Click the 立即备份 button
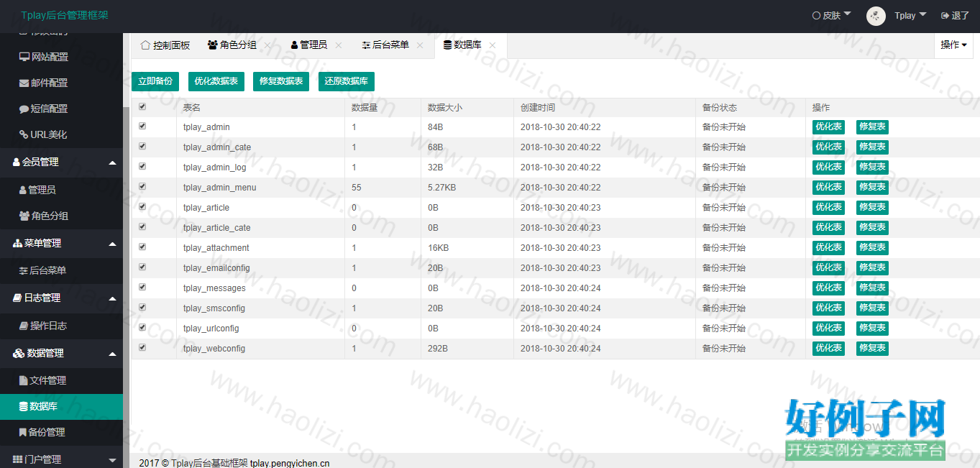The image size is (980, 468). [155, 81]
